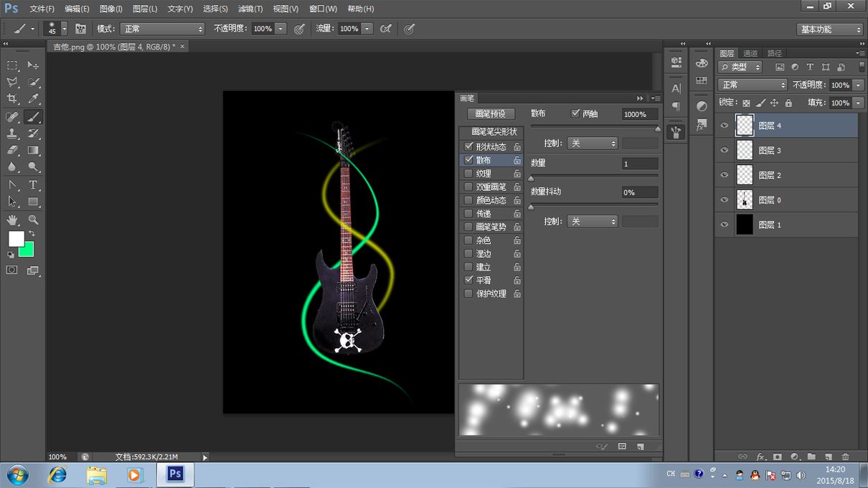Select the Eraser tool

pyautogui.click(x=12, y=151)
